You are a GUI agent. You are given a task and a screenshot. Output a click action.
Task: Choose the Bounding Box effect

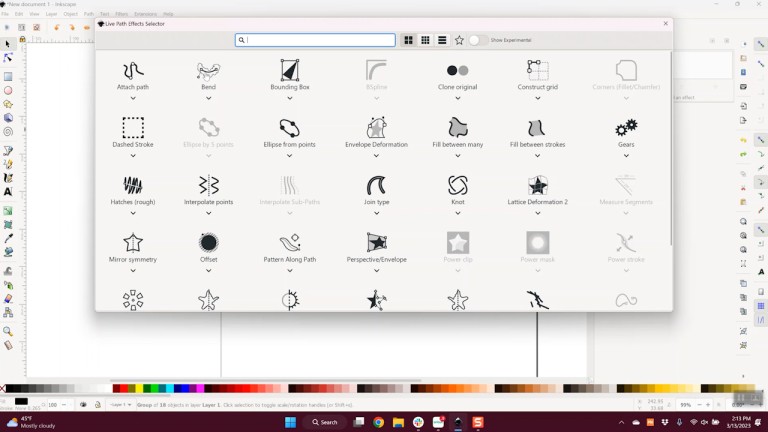[x=290, y=72]
